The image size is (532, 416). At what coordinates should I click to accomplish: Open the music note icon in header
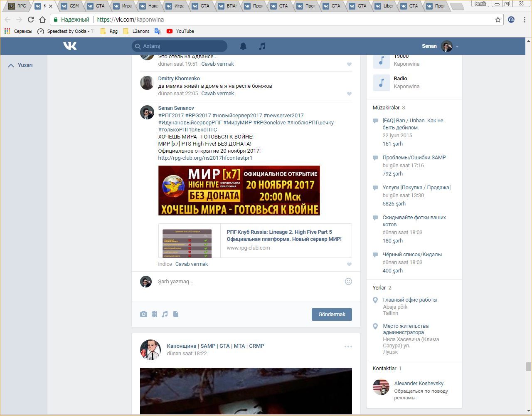pos(262,46)
